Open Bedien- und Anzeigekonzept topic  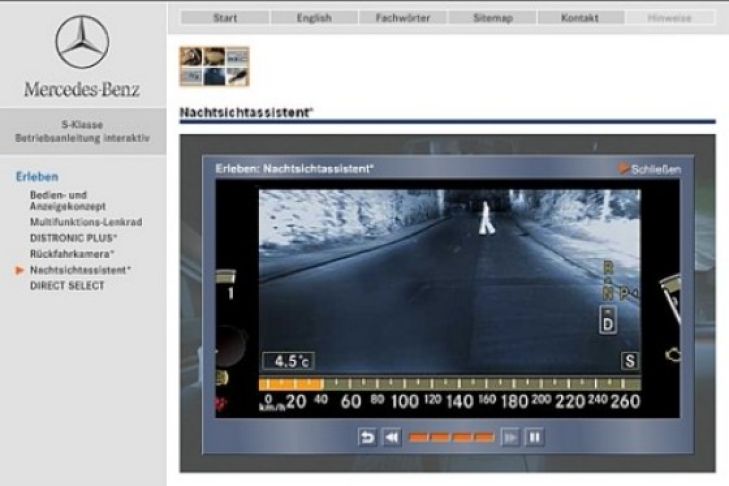67,200
